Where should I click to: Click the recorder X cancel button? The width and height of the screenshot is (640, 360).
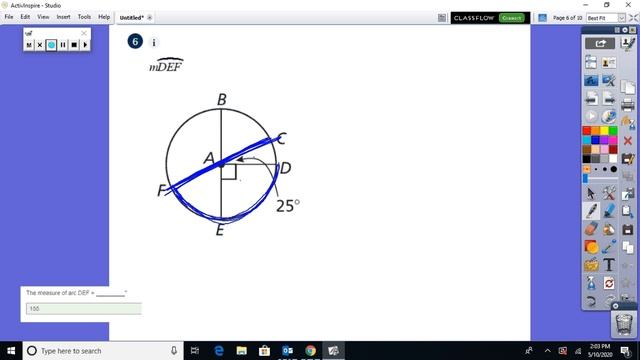40,45
